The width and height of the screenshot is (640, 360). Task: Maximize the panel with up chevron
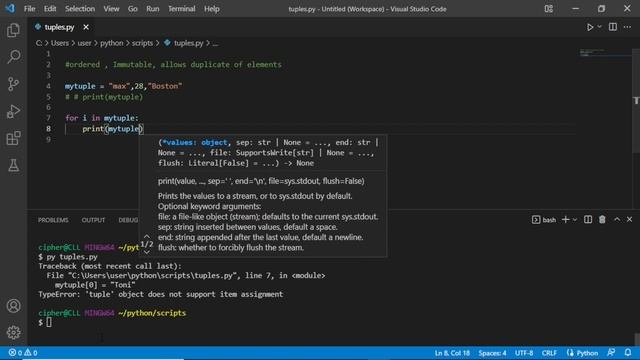click(617, 220)
